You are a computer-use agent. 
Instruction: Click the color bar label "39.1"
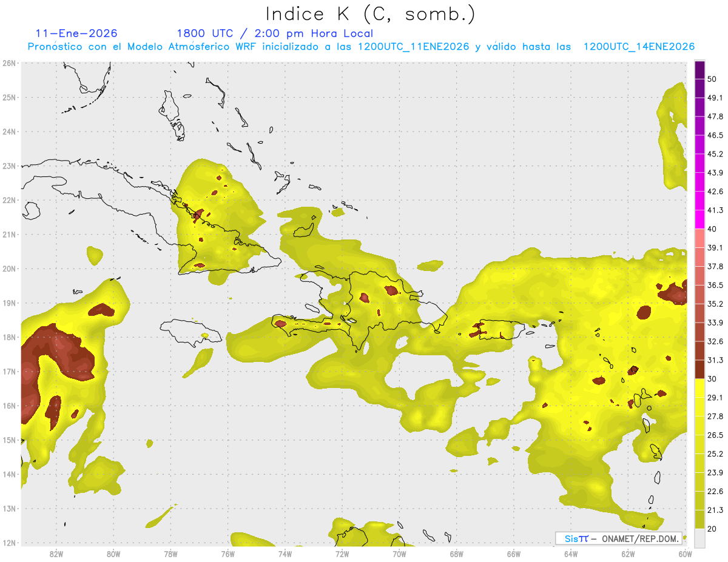click(715, 247)
